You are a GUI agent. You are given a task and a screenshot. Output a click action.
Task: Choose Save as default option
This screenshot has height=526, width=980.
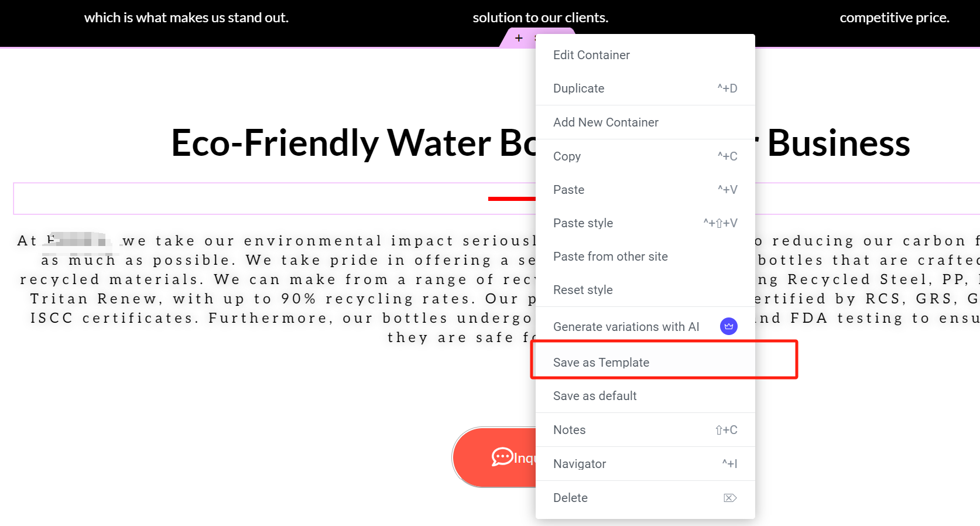coord(594,396)
